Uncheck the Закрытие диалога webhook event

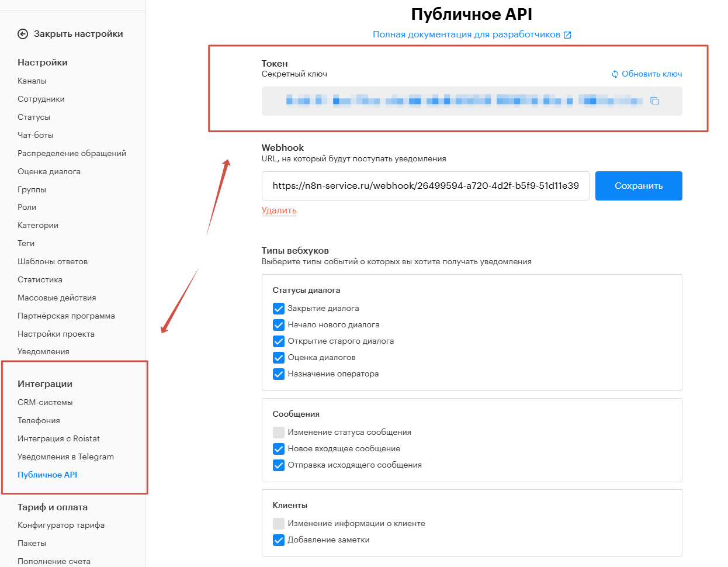[279, 308]
